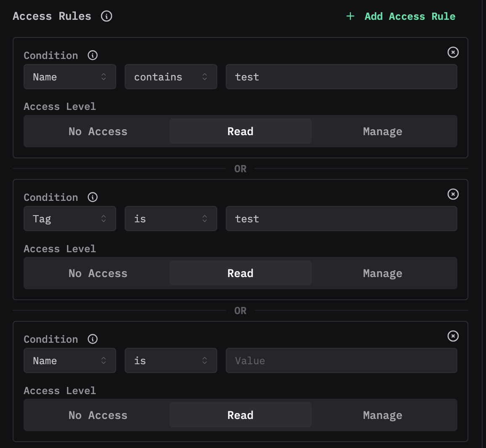Click the empty Value input field
486x448 pixels.
pyautogui.click(x=341, y=360)
